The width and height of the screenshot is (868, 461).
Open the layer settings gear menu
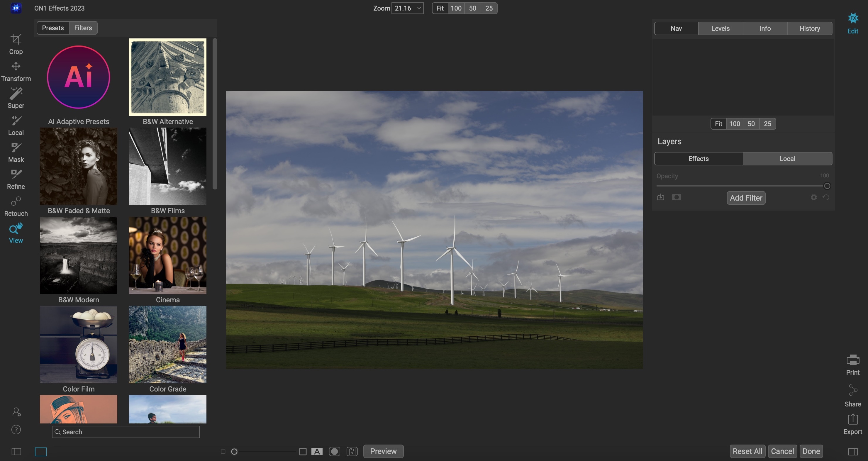[x=813, y=197]
